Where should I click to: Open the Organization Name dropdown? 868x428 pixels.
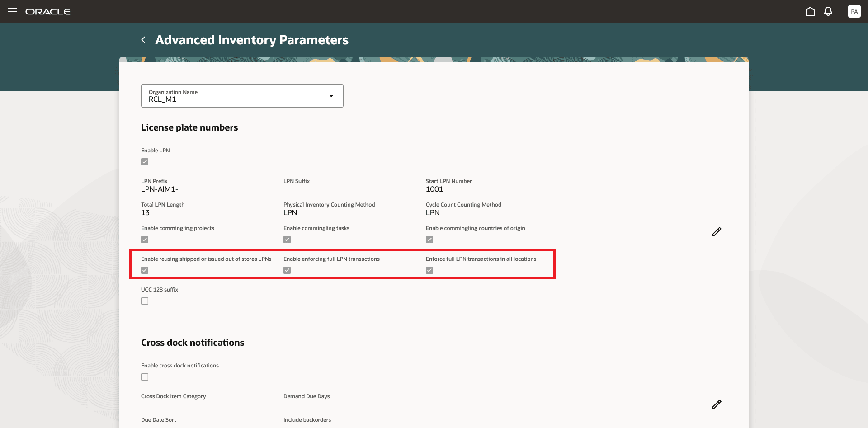(x=242, y=96)
